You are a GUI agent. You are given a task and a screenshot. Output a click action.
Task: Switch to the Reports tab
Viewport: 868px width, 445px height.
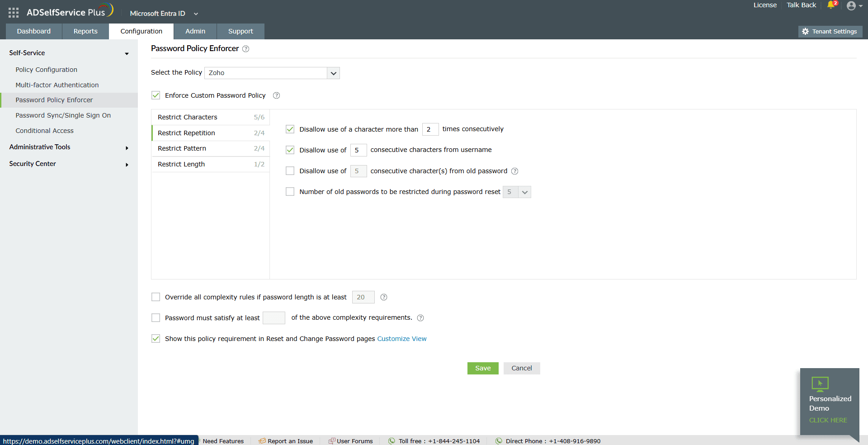coord(85,31)
